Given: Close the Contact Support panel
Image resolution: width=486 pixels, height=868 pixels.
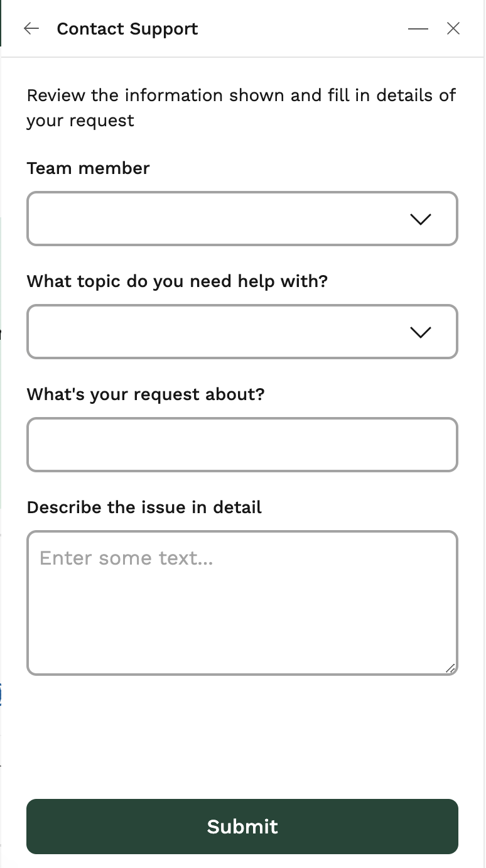Looking at the screenshot, I should click(x=453, y=28).
